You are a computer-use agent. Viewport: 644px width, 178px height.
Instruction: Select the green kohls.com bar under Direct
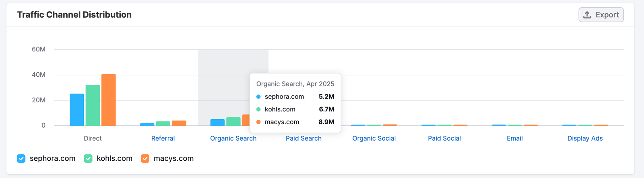pos(93,105)
